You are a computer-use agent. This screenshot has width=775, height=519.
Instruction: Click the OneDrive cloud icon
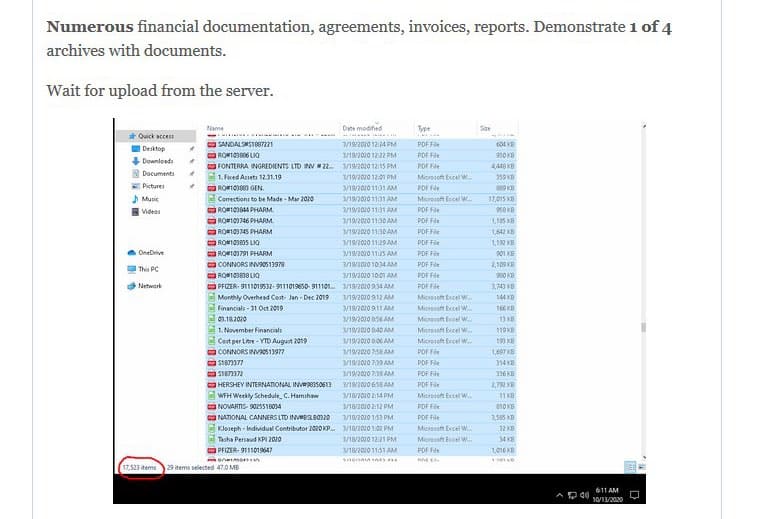click(133, 252)
